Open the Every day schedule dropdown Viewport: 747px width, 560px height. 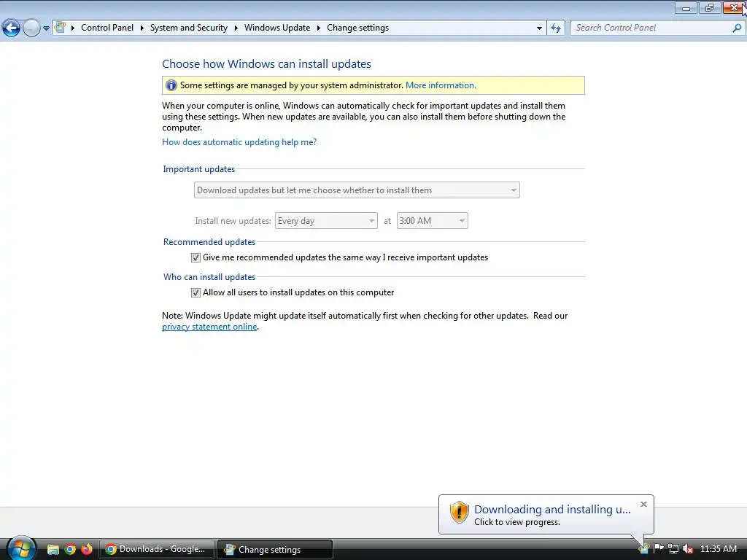326,220
